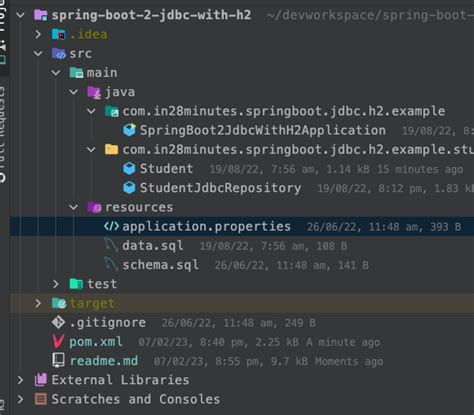The width and height of the screenshot is (474, 415).
Task: Click the StudentJdbcRepository class icon
Action: click(129, 188)
